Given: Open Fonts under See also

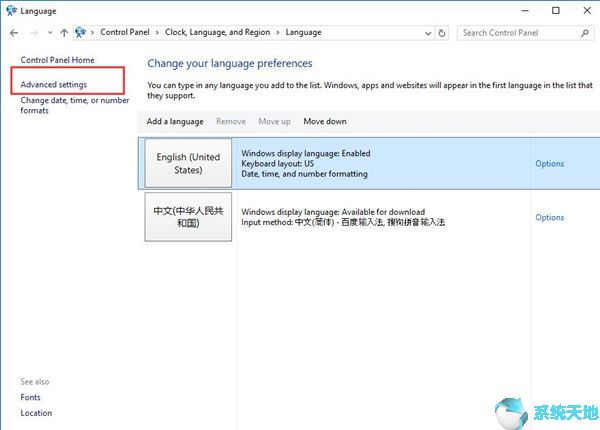Looking at the screenshot, I should (x=30, y=397).
